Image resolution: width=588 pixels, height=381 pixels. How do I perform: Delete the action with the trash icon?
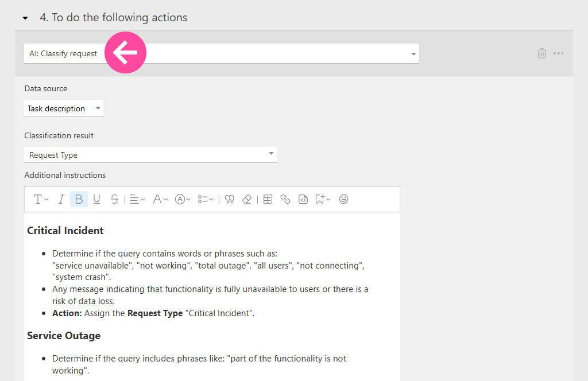click(541, 53)
